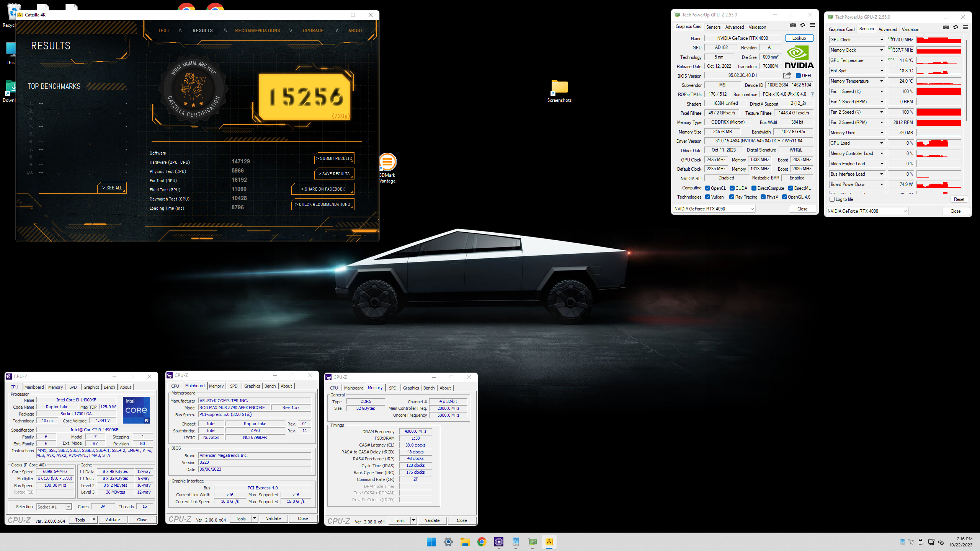The width and height of the screenshot is (980, 551).
Task: Switch to GPU-Z via its taskbar icon
Action: (532, 542)
